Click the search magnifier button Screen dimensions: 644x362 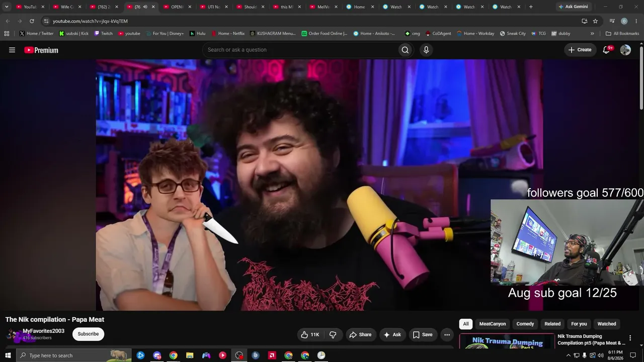405,50
